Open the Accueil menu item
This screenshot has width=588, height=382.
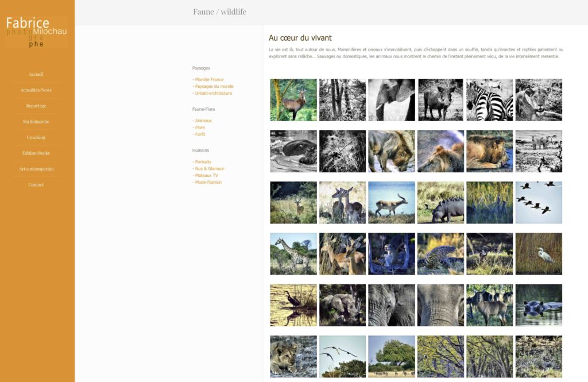(36, 74)
